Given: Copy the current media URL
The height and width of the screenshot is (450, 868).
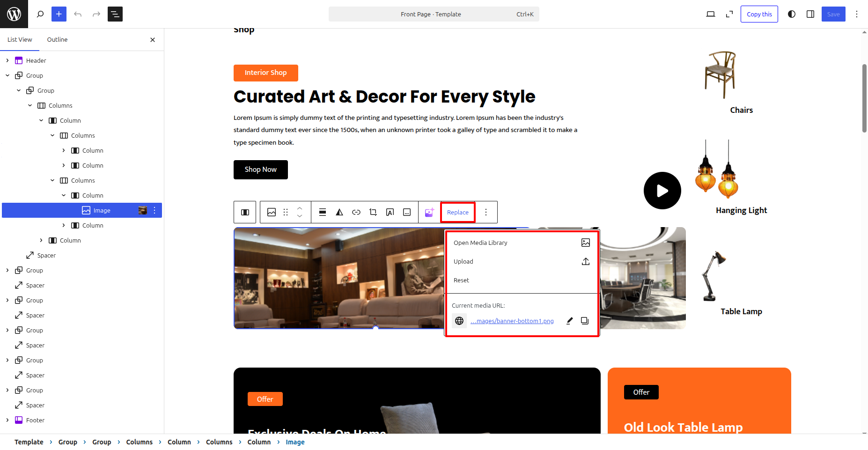Looking at the screenshot, I should point(585,321).
